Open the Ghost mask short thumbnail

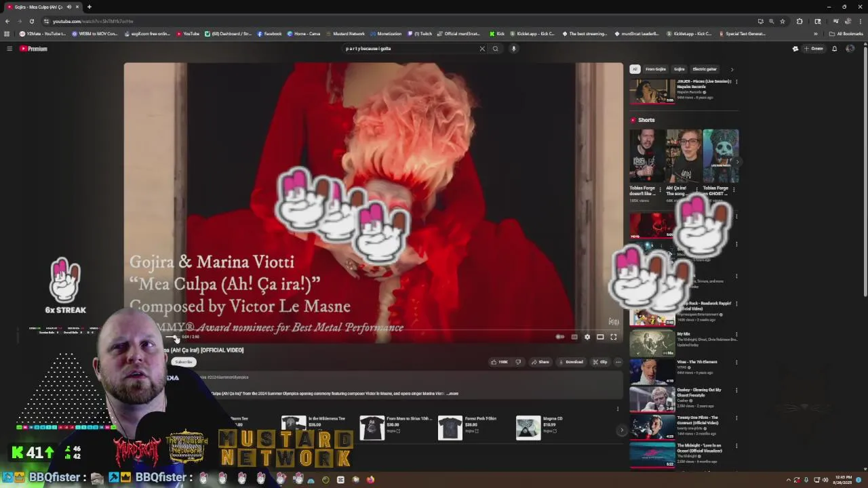[x=721, y=156]
